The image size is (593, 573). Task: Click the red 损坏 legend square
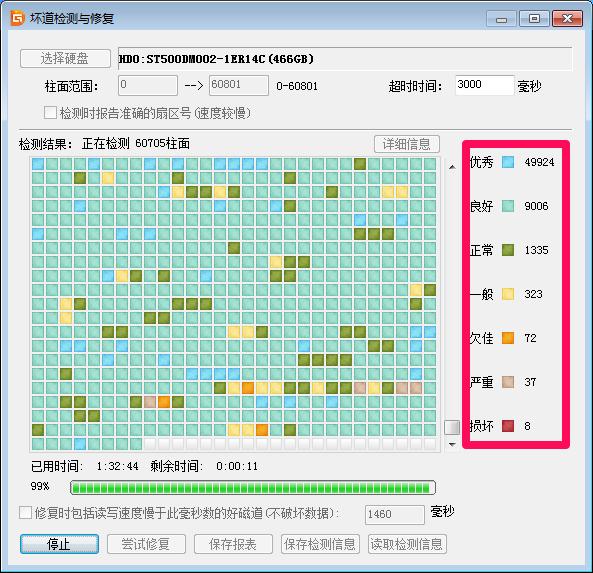click(x=508, y=426)
